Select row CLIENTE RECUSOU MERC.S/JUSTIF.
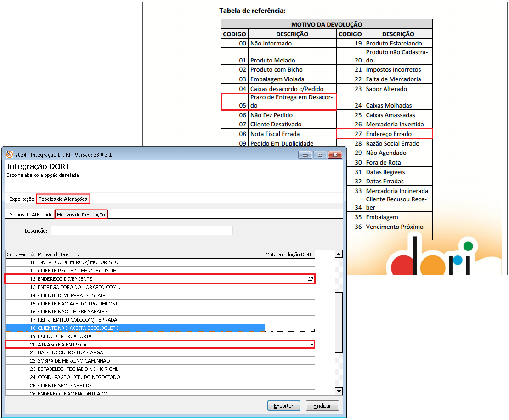 point(160,271)
